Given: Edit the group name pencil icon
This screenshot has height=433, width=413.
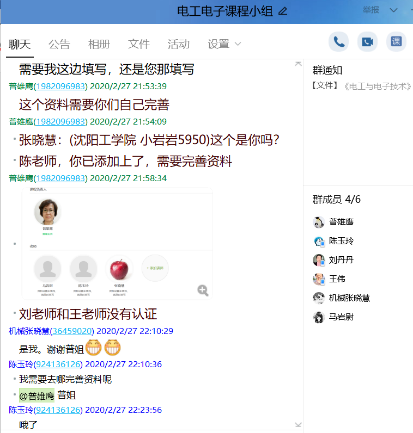Looking at the screenshot, I should tap(283, 11).
